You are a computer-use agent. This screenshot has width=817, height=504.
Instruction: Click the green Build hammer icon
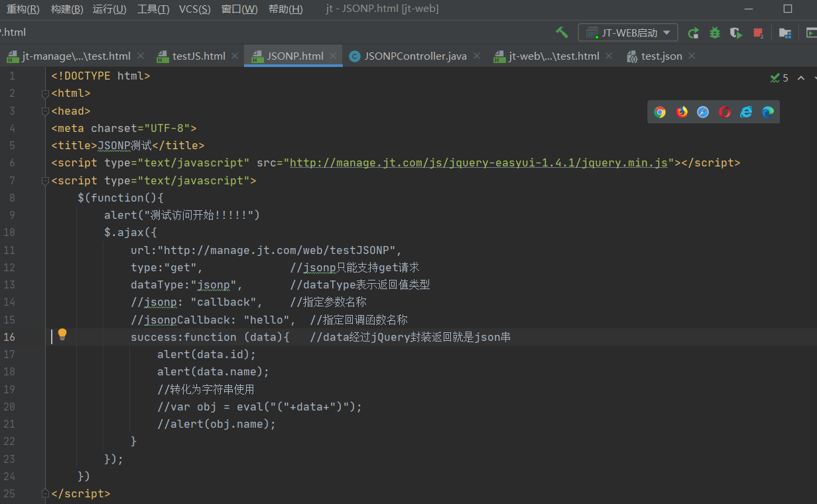point(562,32)
